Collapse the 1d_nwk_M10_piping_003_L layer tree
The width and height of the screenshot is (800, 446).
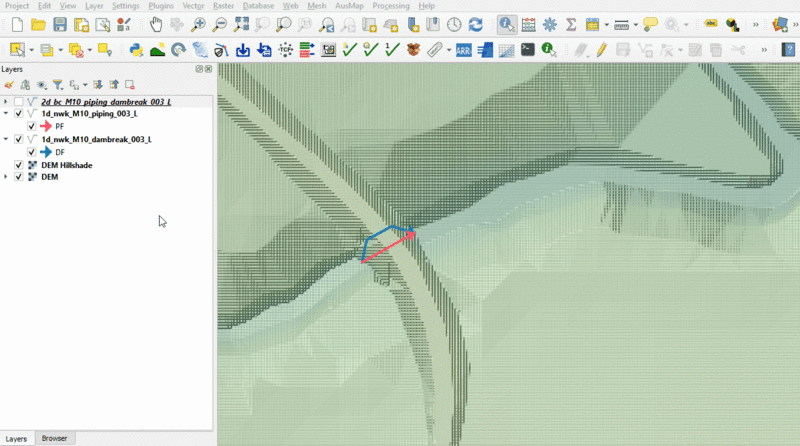[x=7, y=114]
